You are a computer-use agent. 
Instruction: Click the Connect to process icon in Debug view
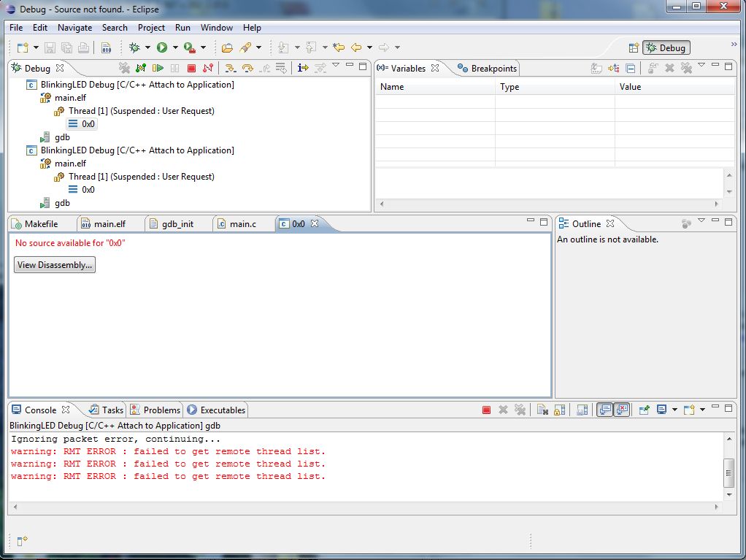pos(141,68)
